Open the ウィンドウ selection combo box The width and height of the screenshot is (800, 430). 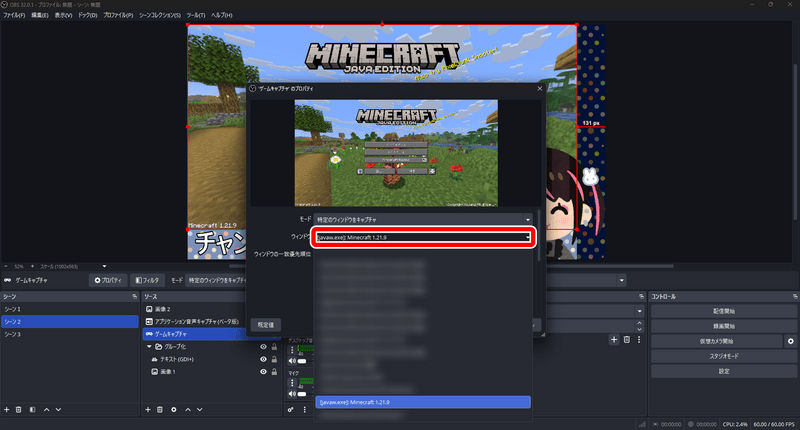(423, 237)
